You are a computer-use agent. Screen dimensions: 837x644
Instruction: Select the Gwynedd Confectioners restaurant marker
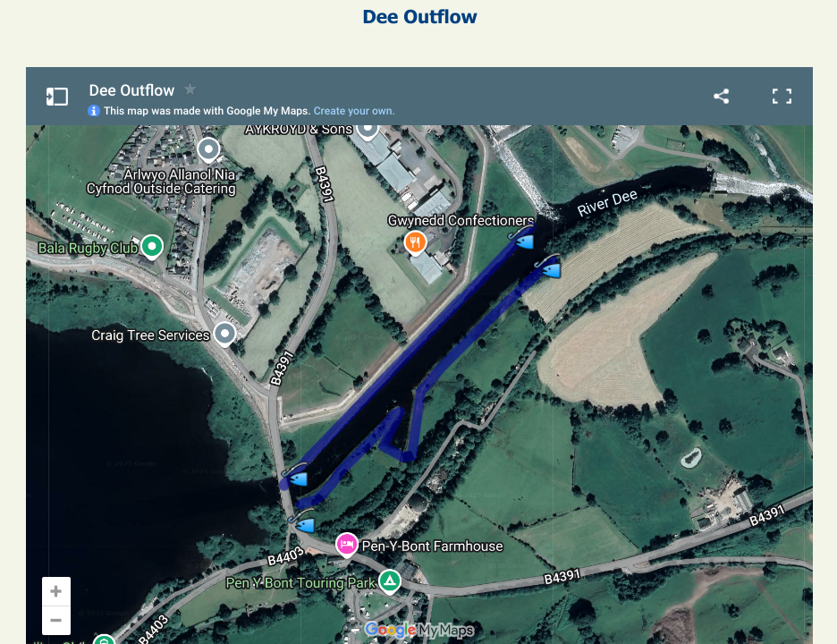click(415, 243)
